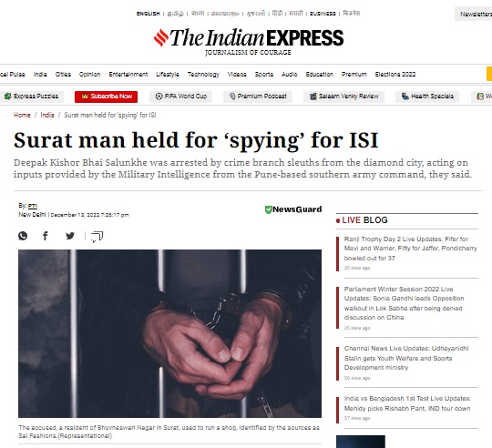Open Salaam Venky Review shortcut
Image resolution: width=492 pixels, height=448 pixels.
343,97
